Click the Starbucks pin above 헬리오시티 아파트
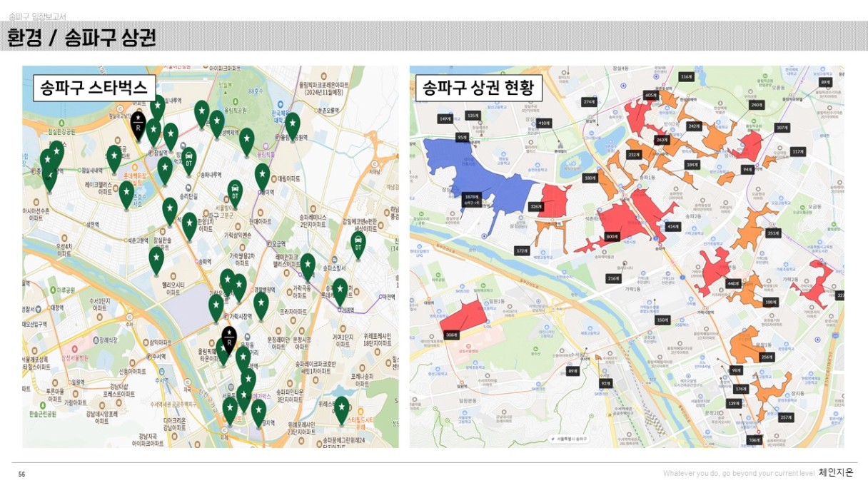 [x=156, y=260]
